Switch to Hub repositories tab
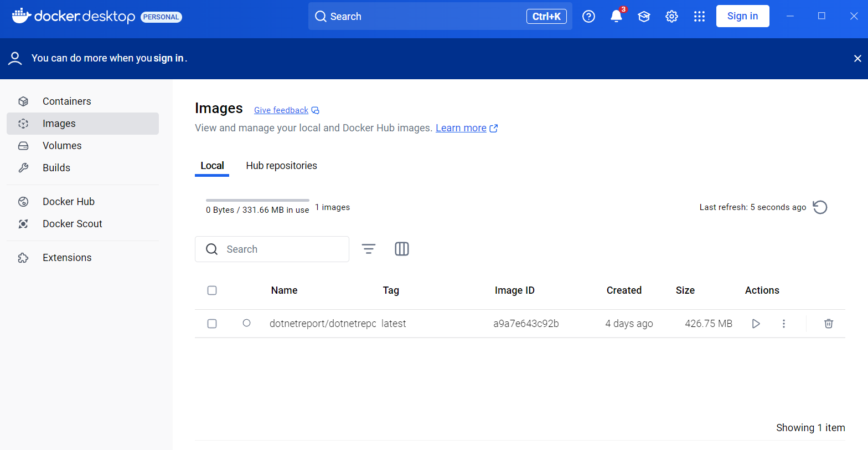Screen dimensions: 868x450 282,166
